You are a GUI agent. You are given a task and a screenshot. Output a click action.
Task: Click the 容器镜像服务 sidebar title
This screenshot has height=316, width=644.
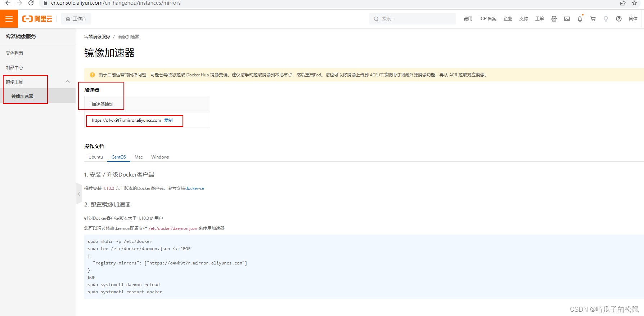21,36
